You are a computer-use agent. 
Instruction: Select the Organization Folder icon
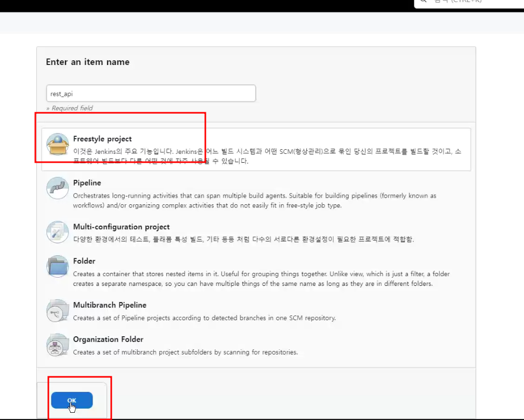(x=58, y=345)
